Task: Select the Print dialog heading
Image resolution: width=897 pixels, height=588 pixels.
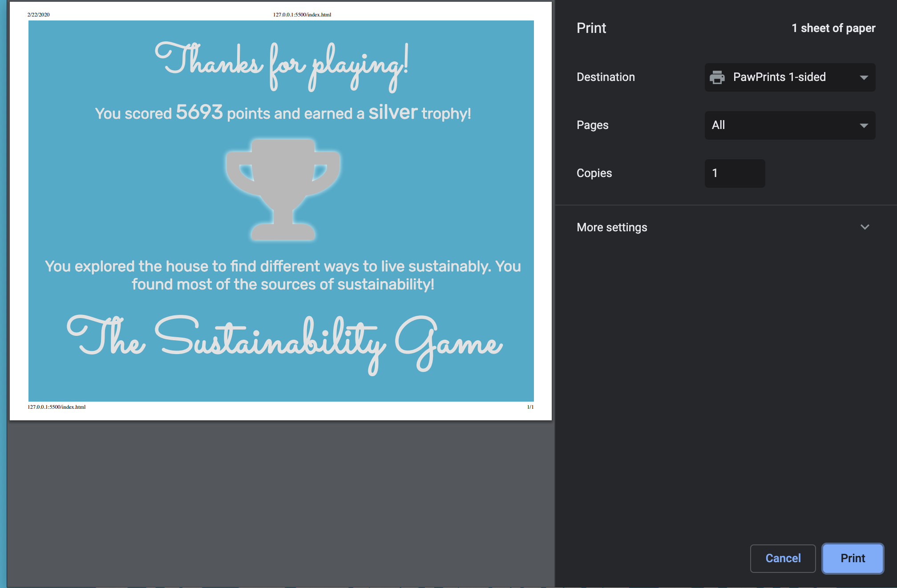Action: 591,28
